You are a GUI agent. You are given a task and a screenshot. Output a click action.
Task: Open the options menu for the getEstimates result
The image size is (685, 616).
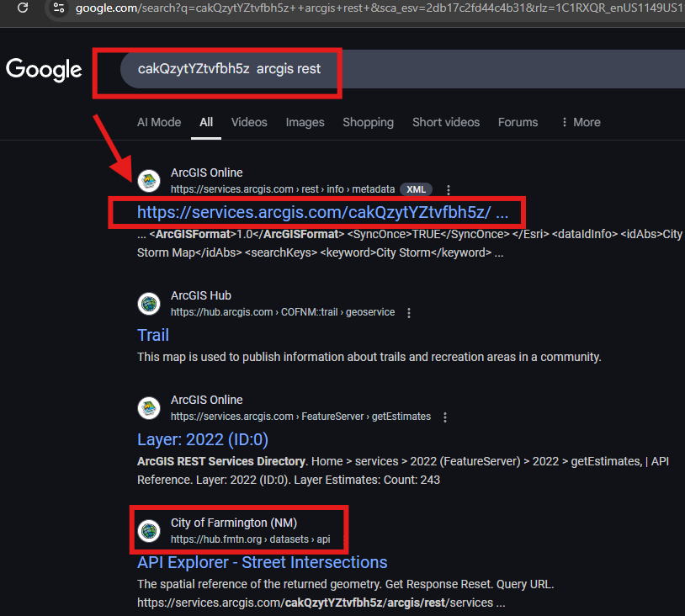[x=444, y=417]
